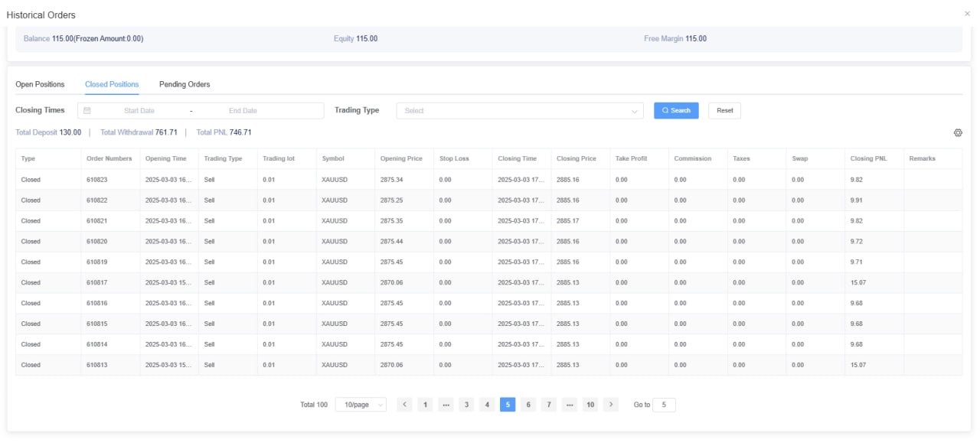Select order number 610819
The height and width of the screenshot is (446, 980).
(x=96, y=262)
